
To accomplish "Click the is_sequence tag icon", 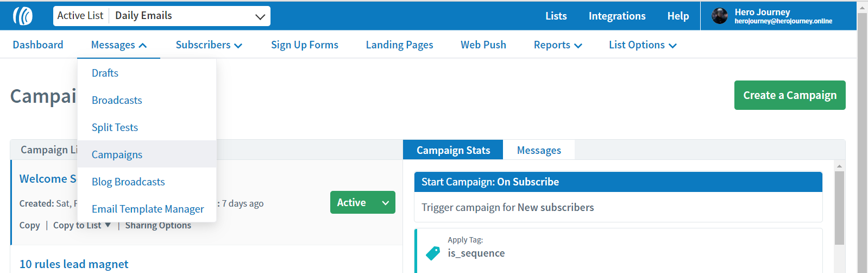I will pyautogui.click(x=433, y=253).
